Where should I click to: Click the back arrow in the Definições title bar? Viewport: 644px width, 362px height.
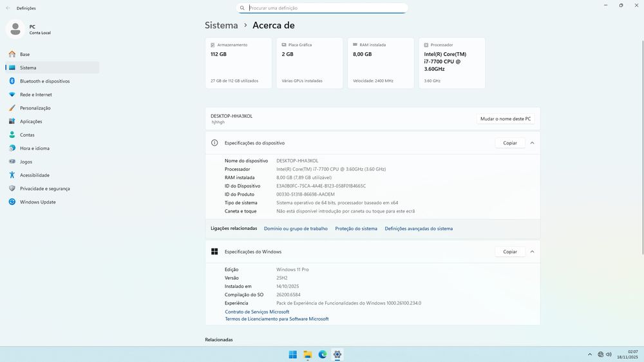coord(8,8)
